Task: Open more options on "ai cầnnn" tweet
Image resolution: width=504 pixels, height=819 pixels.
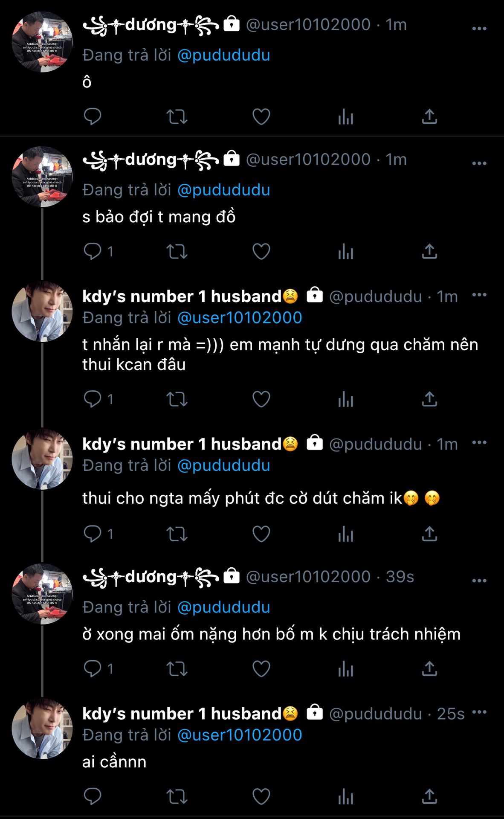Action: (x=479, y=712)
